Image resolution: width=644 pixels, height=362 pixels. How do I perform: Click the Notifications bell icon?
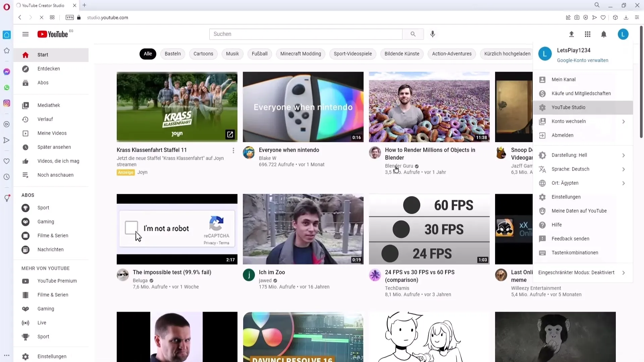tap(604, 34)
